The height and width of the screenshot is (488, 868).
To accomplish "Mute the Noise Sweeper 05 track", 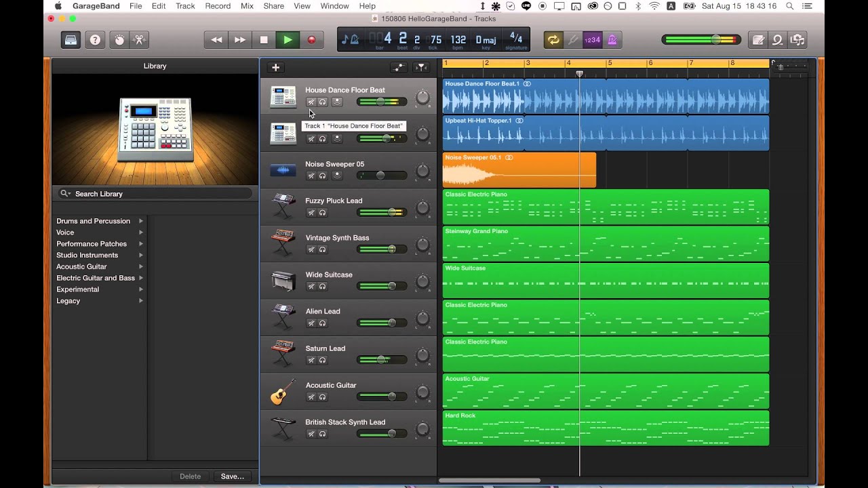I will 311,176.
